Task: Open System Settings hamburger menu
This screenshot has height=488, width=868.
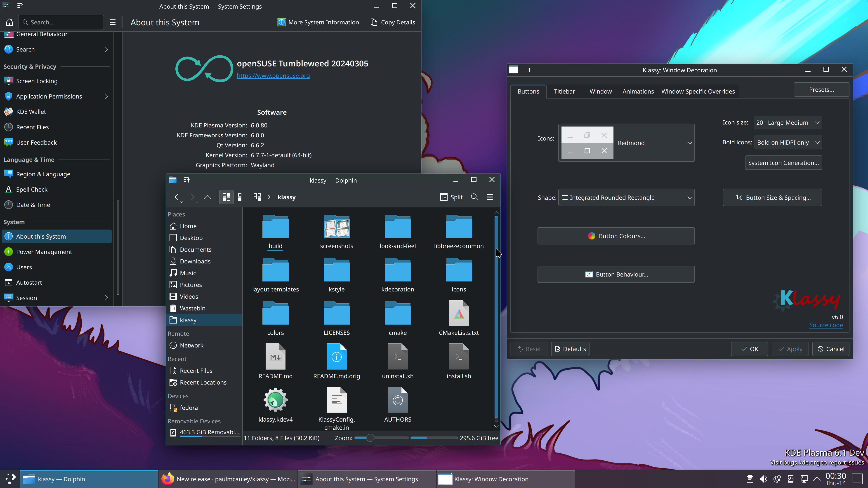Action: (113, 22)
